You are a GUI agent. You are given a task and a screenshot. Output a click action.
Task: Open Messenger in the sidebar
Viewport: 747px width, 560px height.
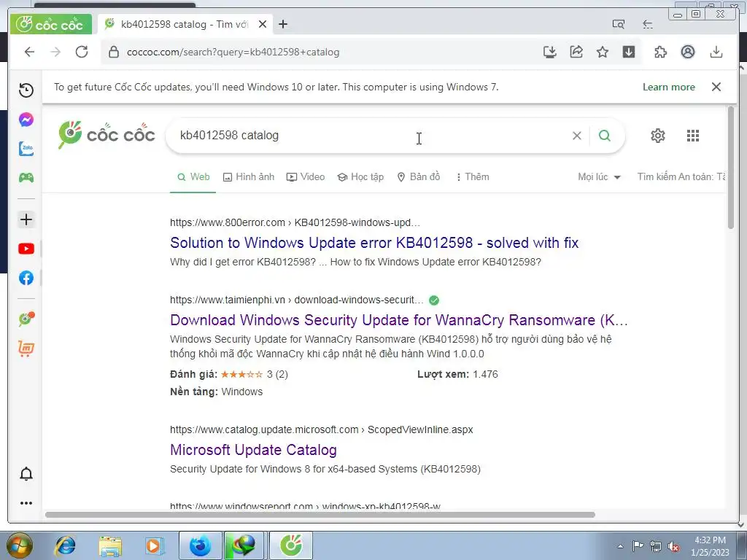tap(26, 119)
